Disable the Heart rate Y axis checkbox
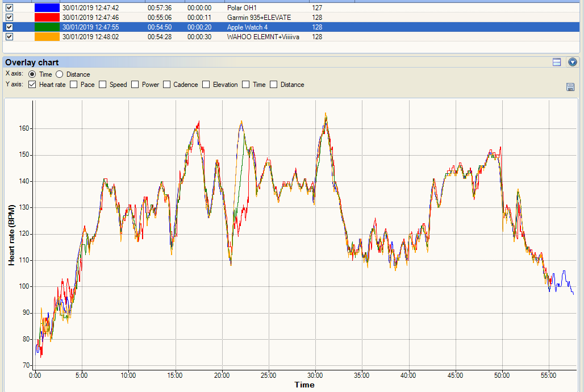The height and width of the screenshot is (392, 584). click(x=32, y=85)
